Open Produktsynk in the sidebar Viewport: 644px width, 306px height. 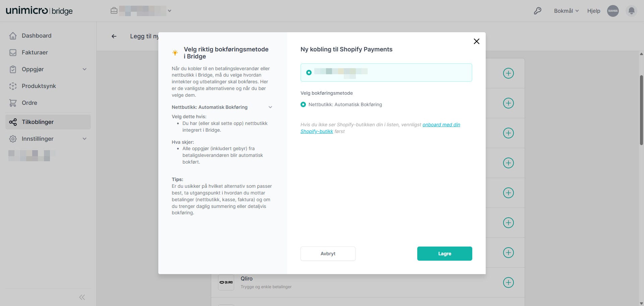(38, 86)
